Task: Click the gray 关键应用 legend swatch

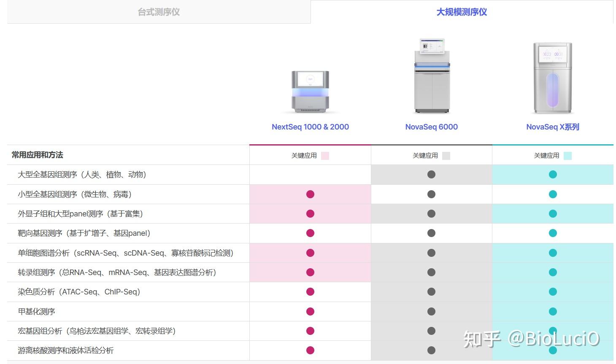Action: 446,156
